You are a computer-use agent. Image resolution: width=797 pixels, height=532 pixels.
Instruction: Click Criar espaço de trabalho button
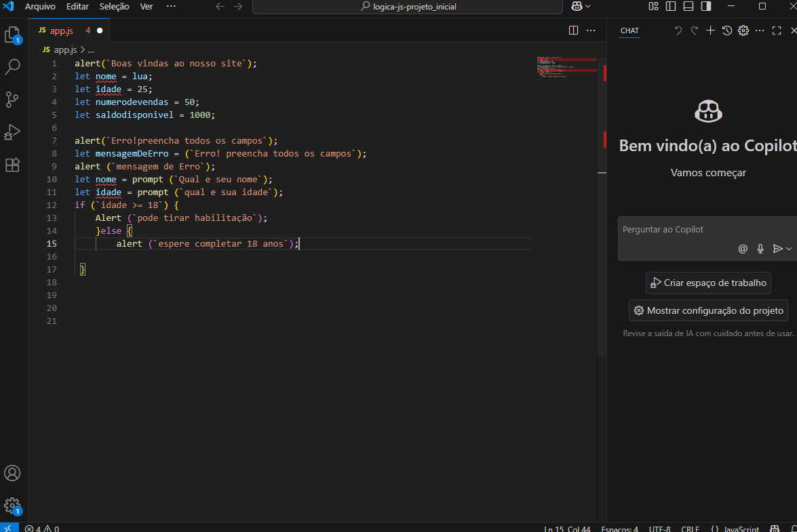pos(708,283)
